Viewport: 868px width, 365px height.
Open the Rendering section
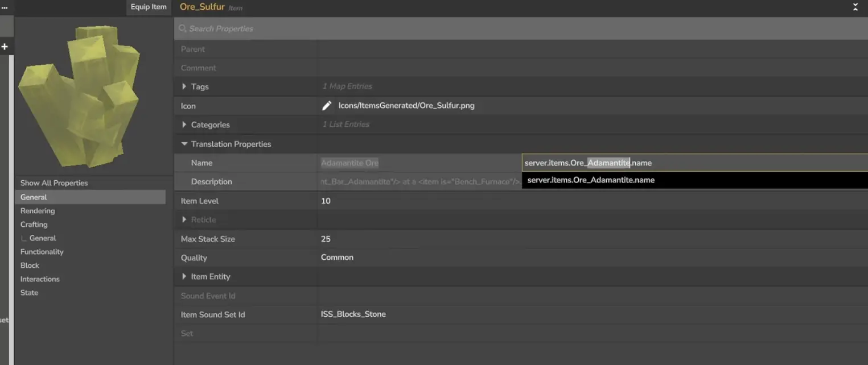(x=38, y=211)
